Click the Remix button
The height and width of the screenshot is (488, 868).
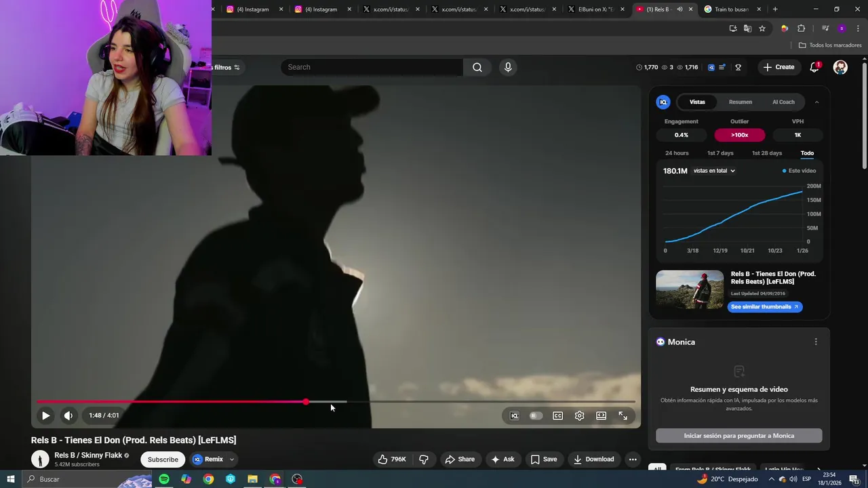[x=208, y=460]
